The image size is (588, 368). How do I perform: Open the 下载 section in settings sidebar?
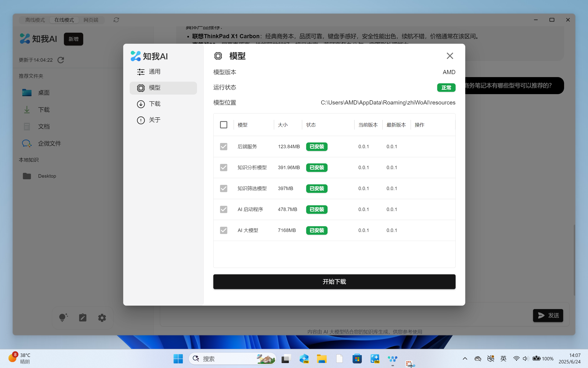click(163, 104)
